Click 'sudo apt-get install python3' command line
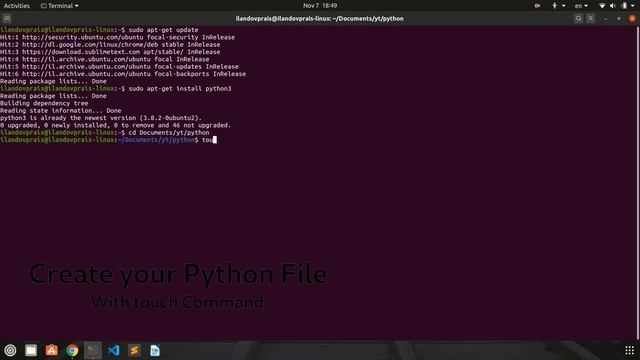This screenshot has width=640, height=360. click(x=116, y=89)
